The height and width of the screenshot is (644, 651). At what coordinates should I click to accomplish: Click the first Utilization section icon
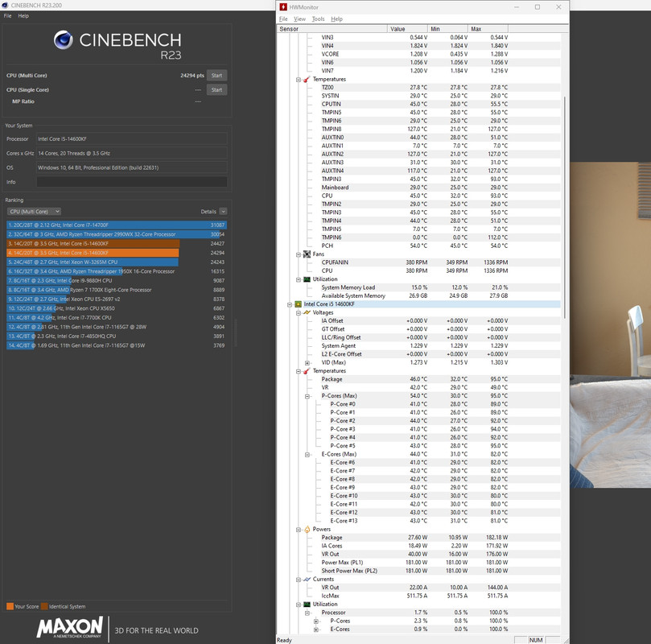tap(307, 279)
